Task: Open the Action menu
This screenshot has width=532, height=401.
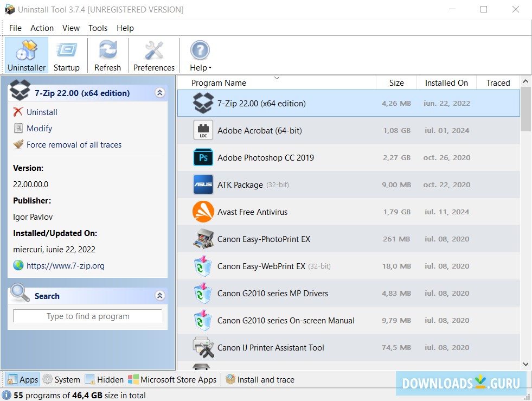Action: [42, 28]
